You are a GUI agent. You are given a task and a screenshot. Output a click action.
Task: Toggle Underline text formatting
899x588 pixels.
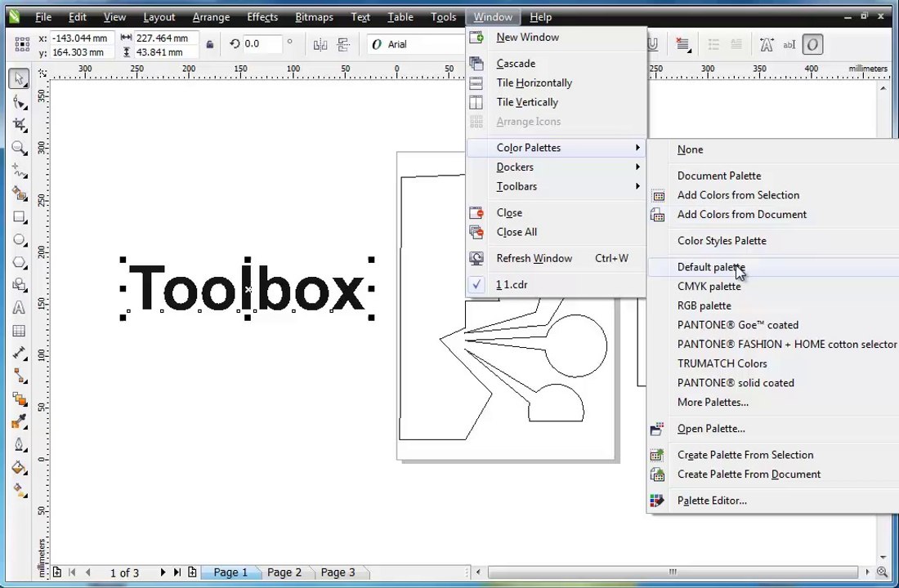tap(652, 45)
